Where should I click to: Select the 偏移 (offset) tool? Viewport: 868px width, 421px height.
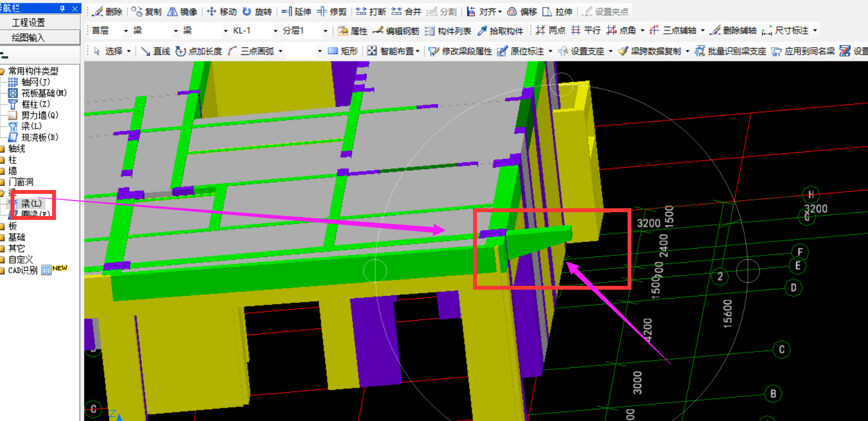click(522, 12)
